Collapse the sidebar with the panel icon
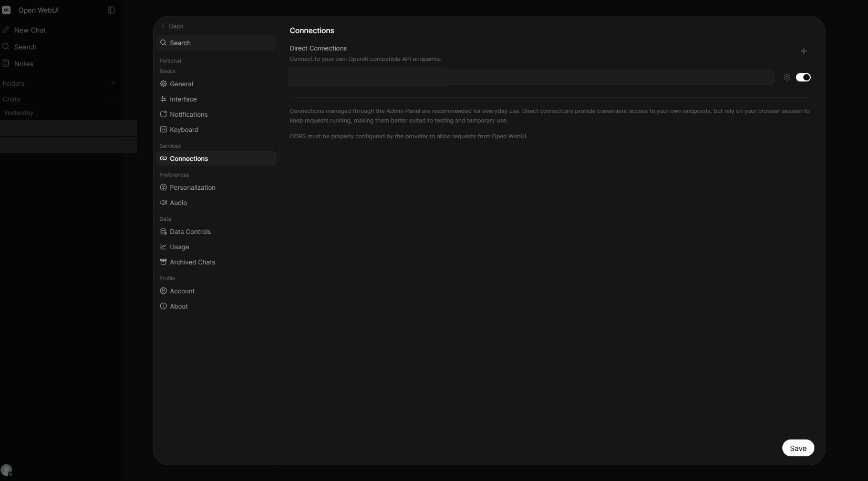 111,10
